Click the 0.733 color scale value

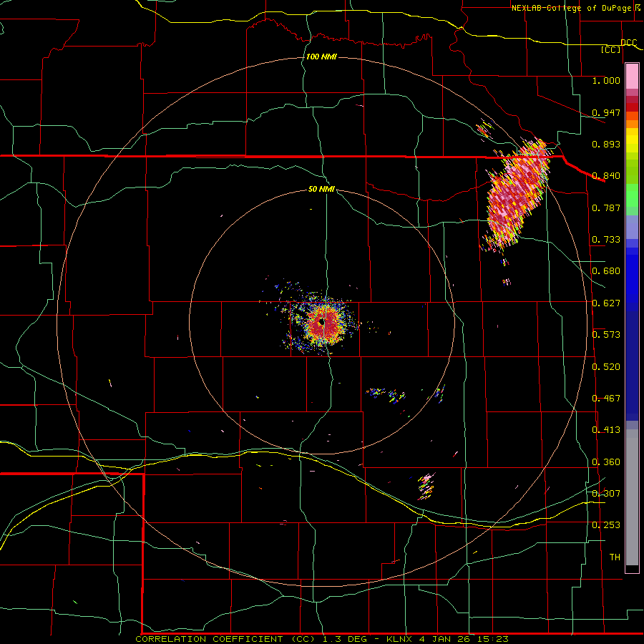606,240
